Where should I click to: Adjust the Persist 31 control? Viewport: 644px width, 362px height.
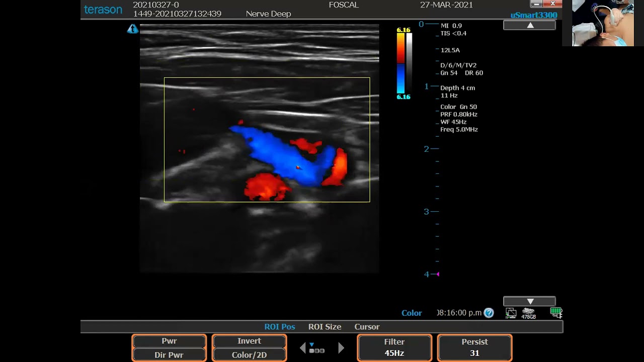click(474, 348)
